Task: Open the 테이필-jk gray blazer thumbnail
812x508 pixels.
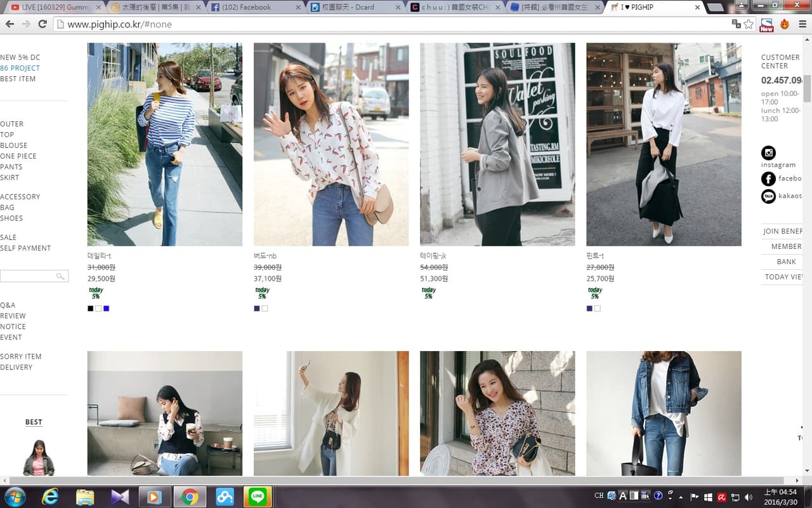Action: click(x=497, y=144)
